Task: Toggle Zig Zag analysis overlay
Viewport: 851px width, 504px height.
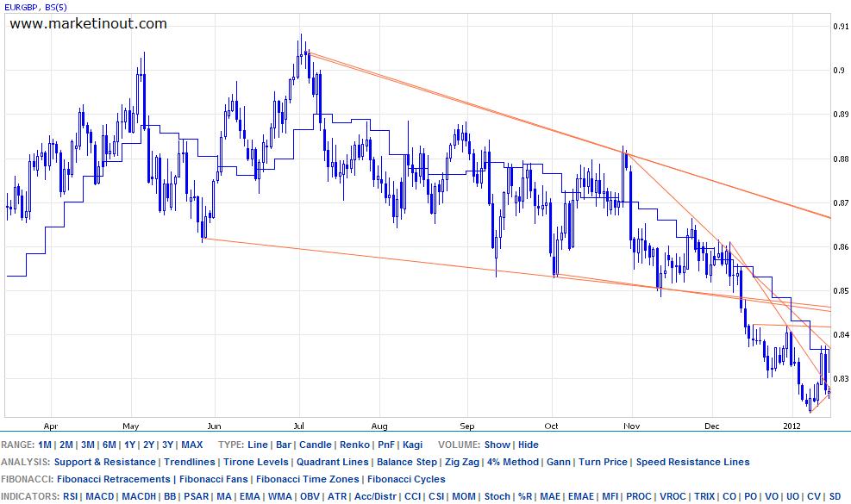Action: pos(461,462)
